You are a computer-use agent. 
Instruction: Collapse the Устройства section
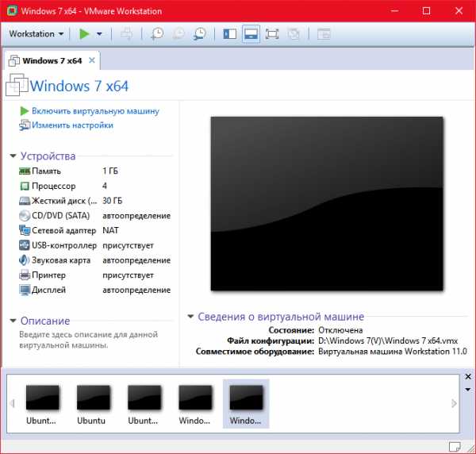[x=13, y=156]
